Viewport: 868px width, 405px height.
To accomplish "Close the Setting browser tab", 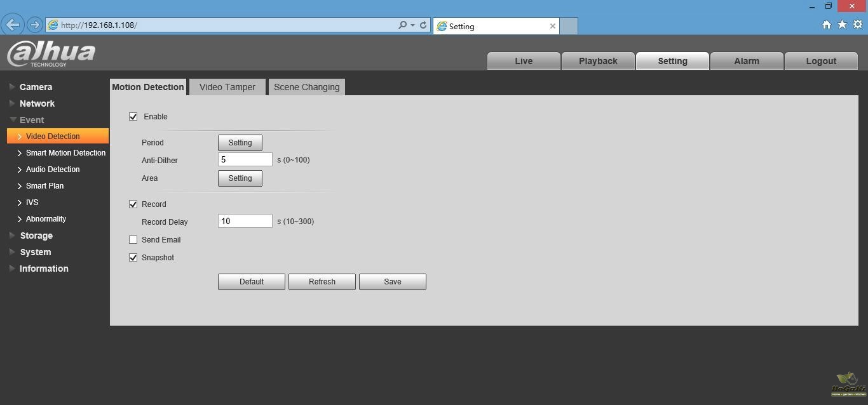I will click(x=552, y=26).
